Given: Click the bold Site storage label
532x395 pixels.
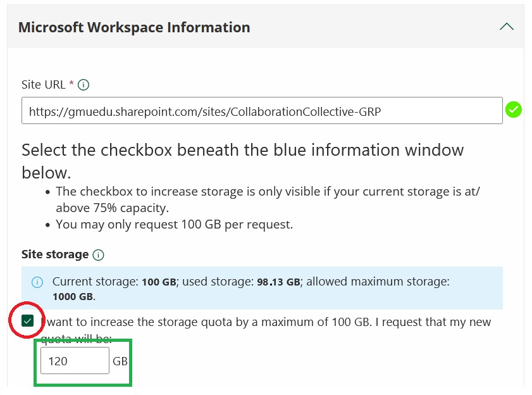Looking at the screenshot, I should [55, 254].
